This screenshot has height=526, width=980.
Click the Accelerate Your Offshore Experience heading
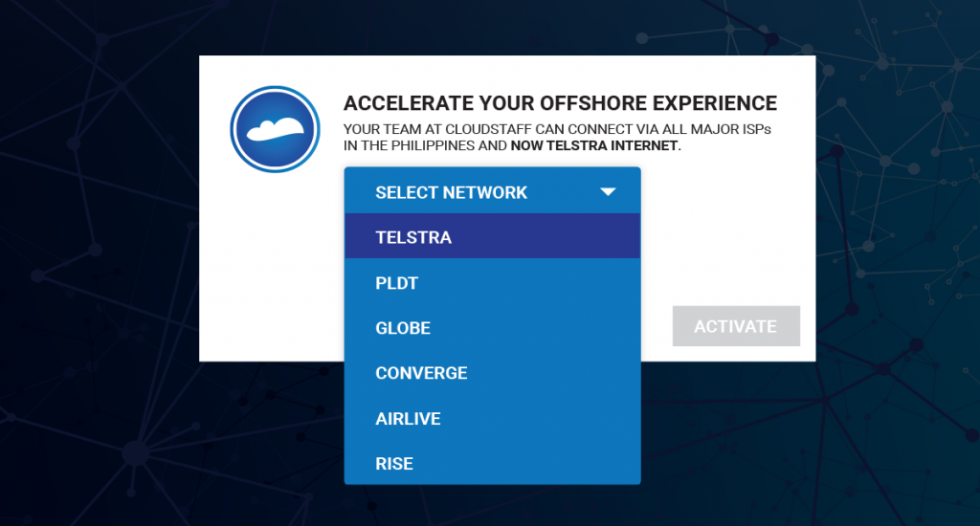560,104
